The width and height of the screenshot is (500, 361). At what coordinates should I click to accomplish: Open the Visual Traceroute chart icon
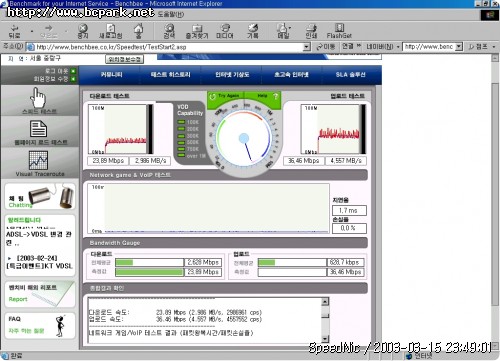[x=38, y=160]
